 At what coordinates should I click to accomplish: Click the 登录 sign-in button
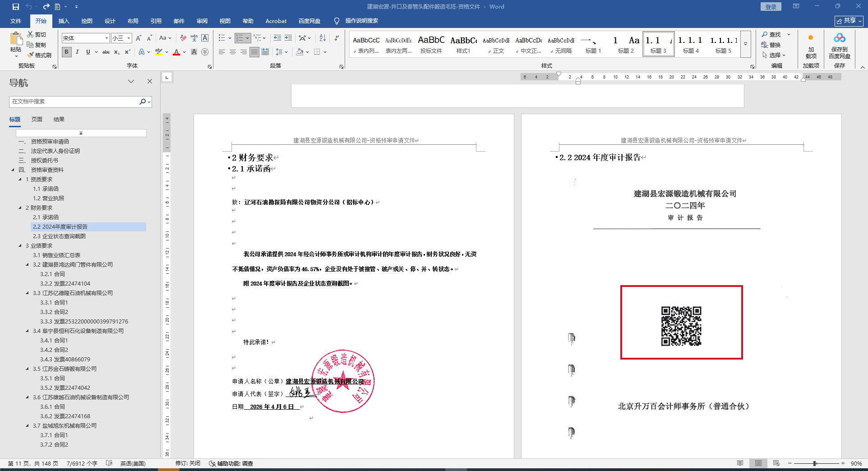pyautogui.click(x=771, y=7)
